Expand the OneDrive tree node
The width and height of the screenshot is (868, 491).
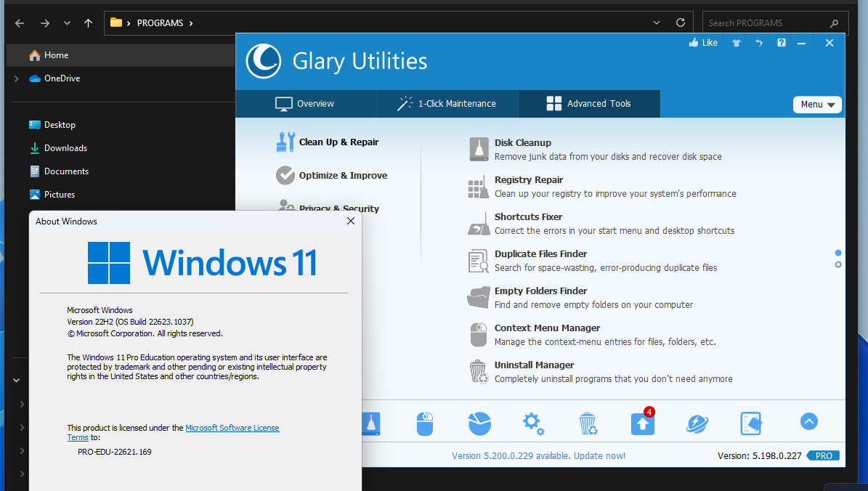[x=17, y=78]
